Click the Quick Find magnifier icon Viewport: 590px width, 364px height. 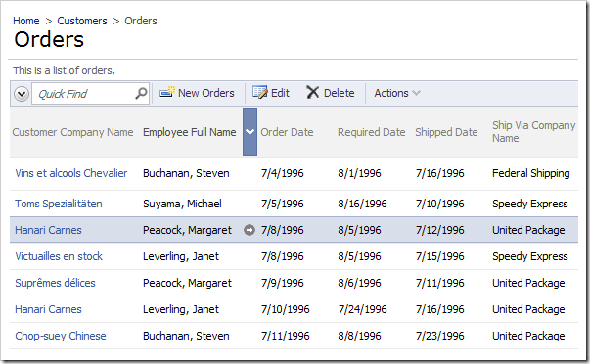coord(141,93)
